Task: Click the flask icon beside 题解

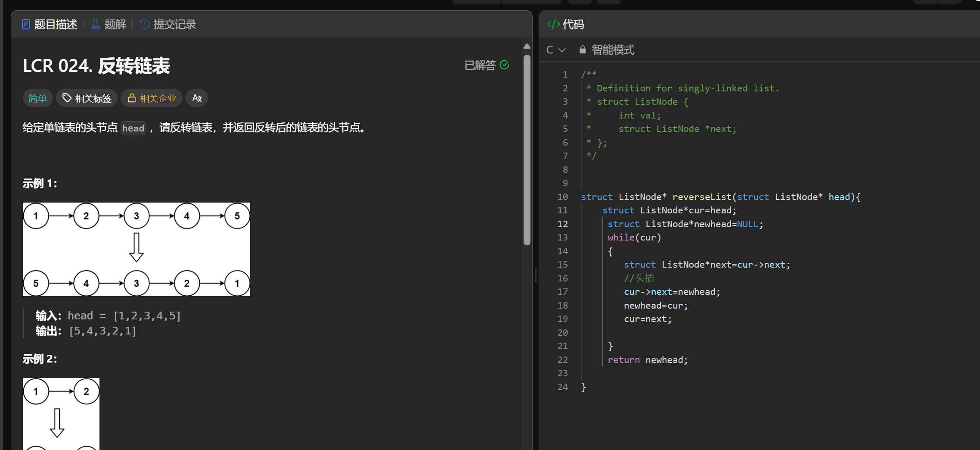Action: (96, 25)
